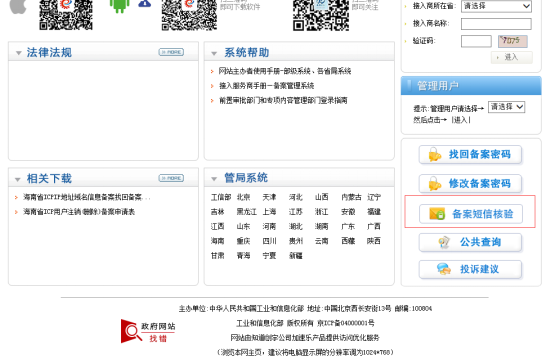Image resolution: width=556 pixels, height=360 pixels.
Task: Open the 接入商所在省 dropdown
Action: coord(496,6)
